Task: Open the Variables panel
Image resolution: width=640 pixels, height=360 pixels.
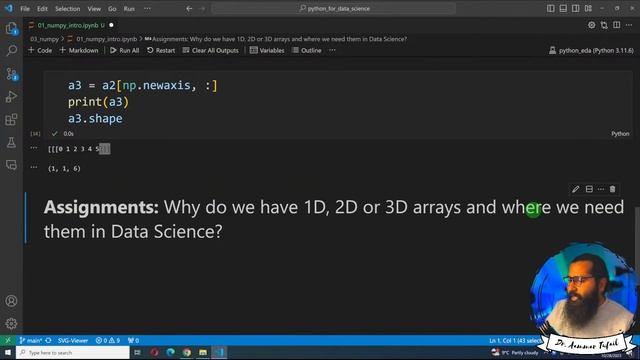Action: (x=267, y=50)
